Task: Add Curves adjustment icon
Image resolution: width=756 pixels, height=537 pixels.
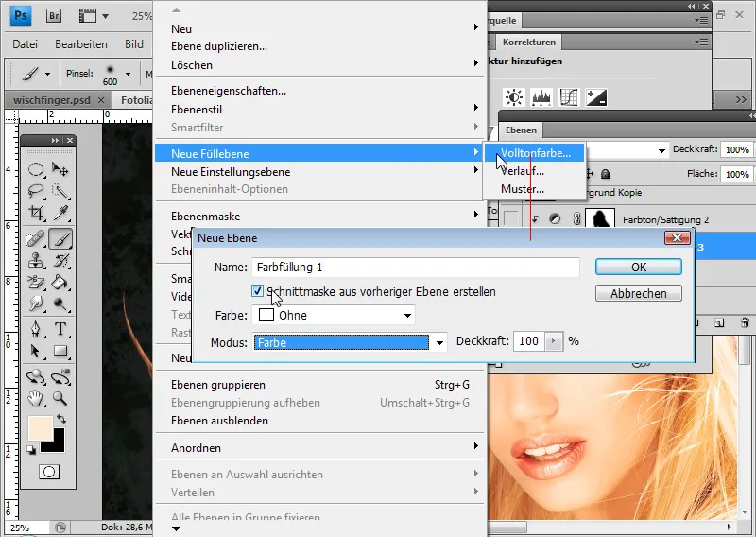Action: coord(569,97)
